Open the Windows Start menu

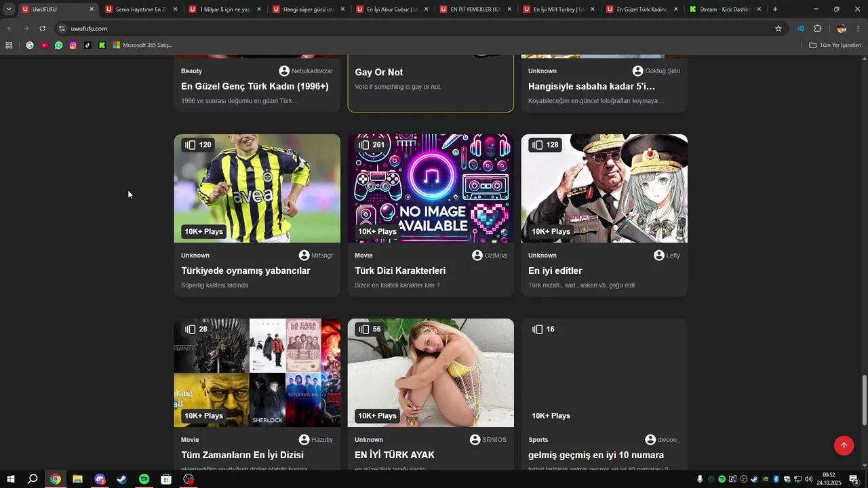10,479
